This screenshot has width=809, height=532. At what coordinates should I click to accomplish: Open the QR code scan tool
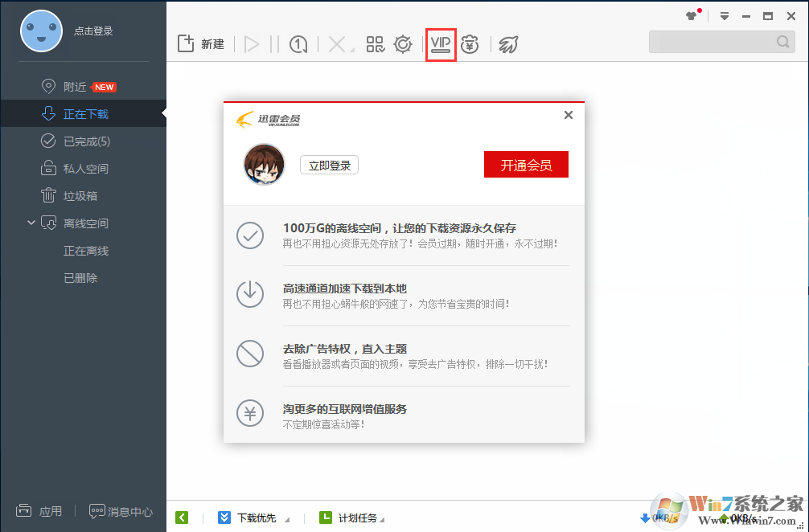(x=375, y=44)
